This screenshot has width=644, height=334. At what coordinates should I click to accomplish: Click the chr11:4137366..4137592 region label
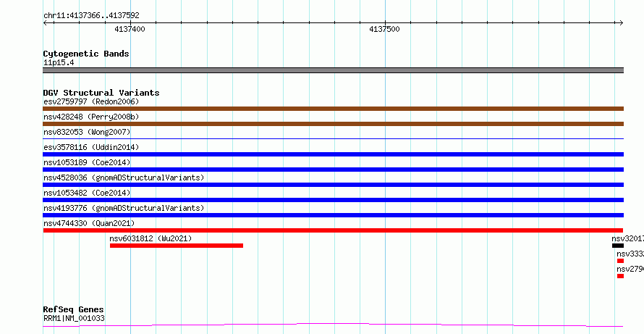point(91,16)
